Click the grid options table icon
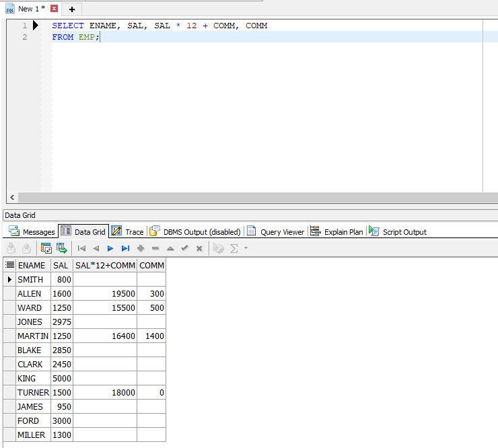Screen dimensions: 498x448 pos(46,248)
